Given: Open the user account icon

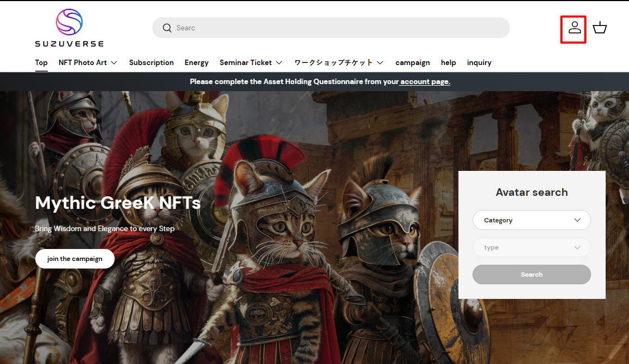Looking at the screenshot, I should click(574, 28).
